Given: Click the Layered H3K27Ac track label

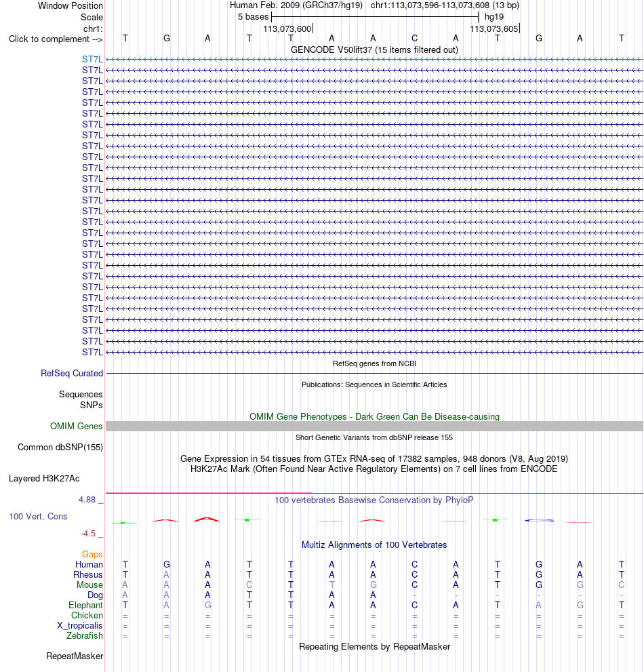Looking at the screenshot, I should pos(44,478).
